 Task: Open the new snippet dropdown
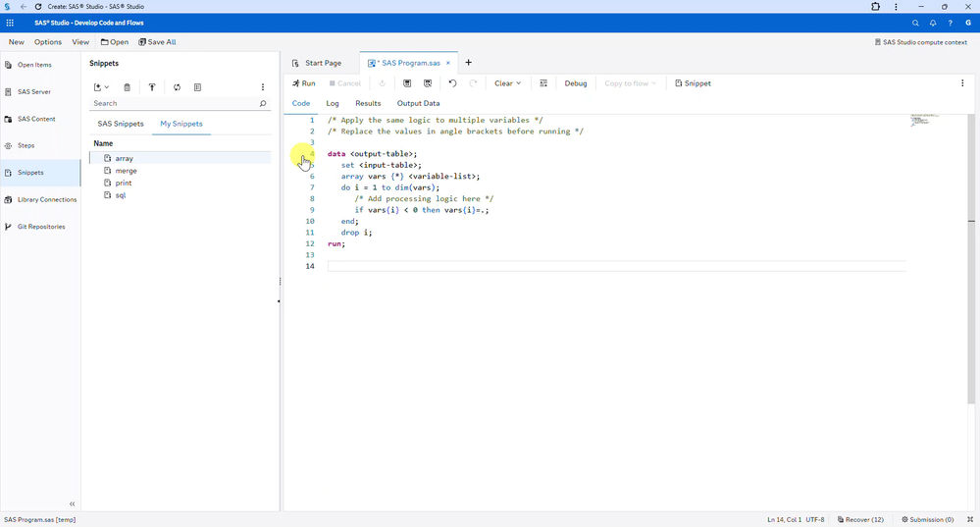pos(101,87)
